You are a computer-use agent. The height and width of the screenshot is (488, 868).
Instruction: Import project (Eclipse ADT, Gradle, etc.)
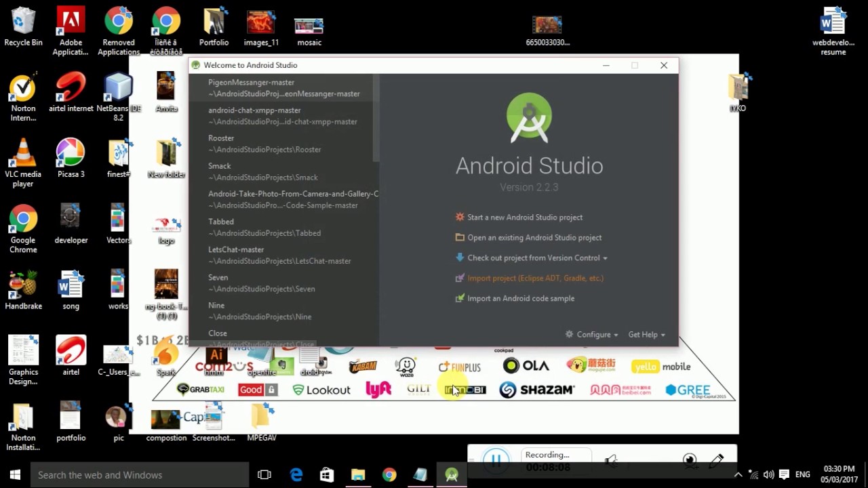[535, 279]
